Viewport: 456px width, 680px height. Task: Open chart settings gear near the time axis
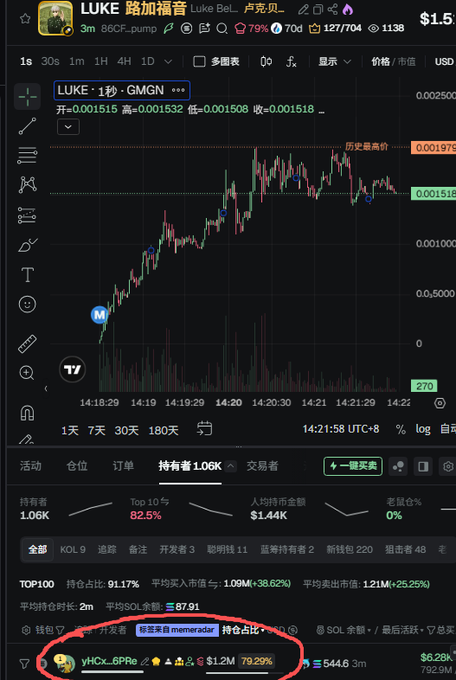pyautogui.click(x=440, y=403)
